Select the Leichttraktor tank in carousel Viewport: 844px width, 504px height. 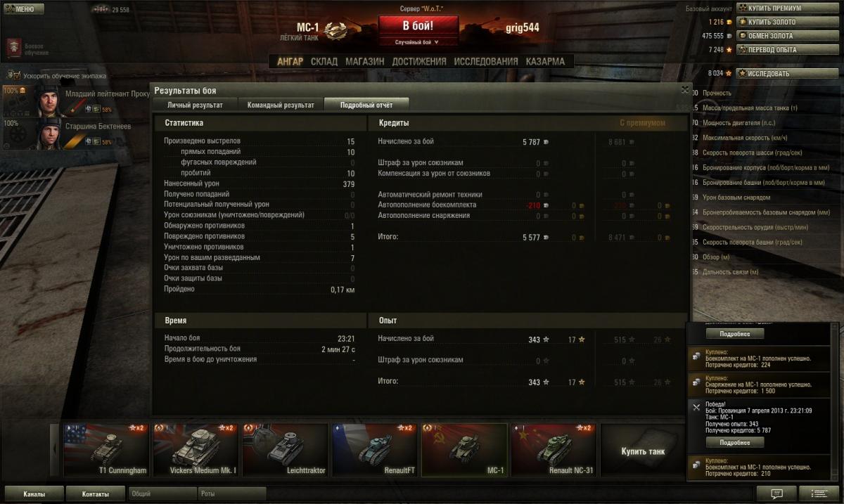[285, 450]
